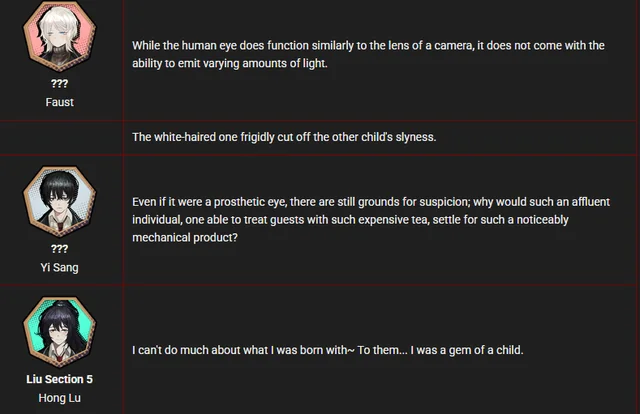Select the "Faust" speaker name
The image size is (640, 414).
coord(59,102)
